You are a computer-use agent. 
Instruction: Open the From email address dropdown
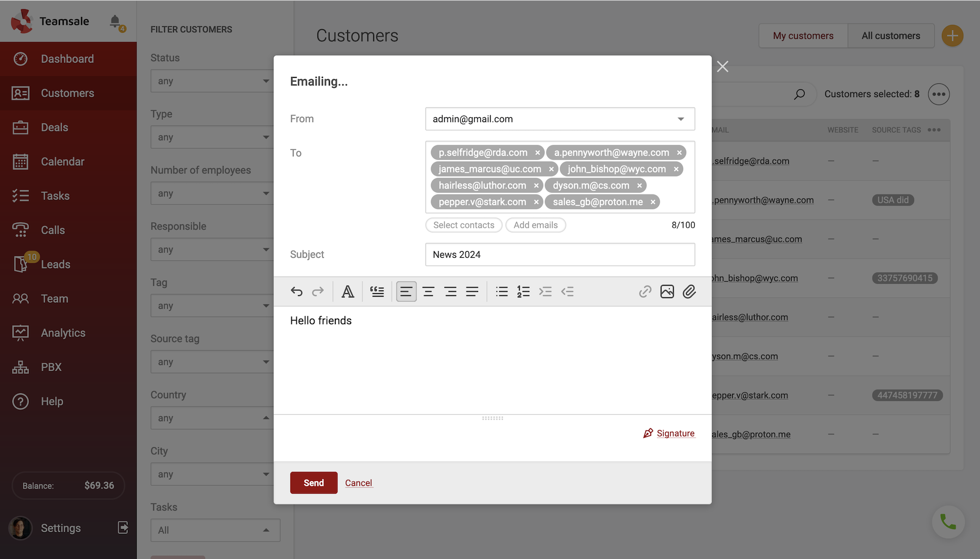click(681, 119)
